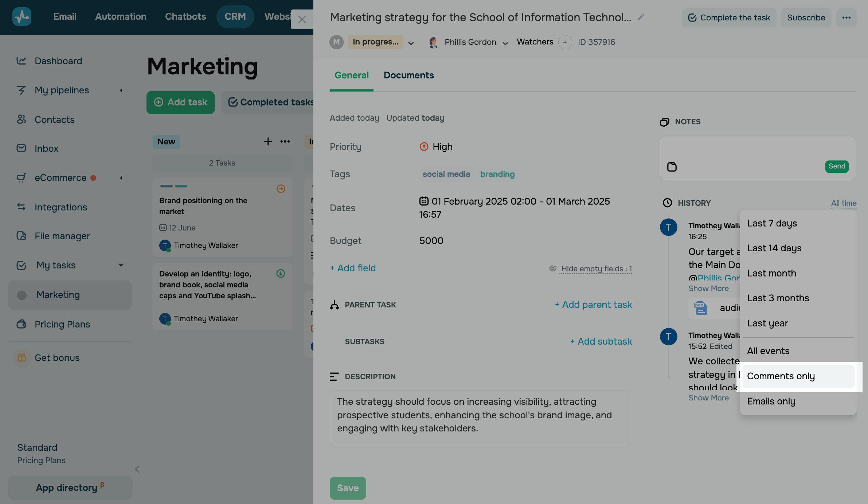868x504 pixels.
Task: Open the Phillis Gordon assignee dropdown
Action: pyautogui.click(x=505, y=43)
